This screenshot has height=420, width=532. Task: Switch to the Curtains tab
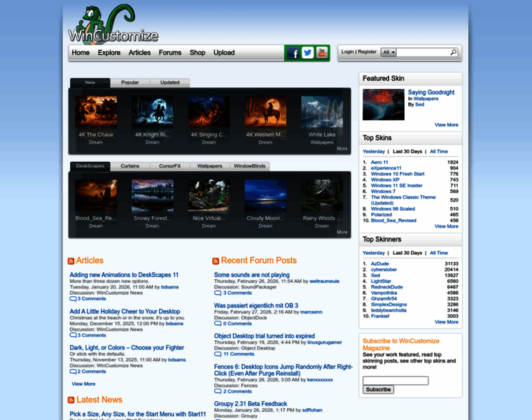click(x=130, y=166)
